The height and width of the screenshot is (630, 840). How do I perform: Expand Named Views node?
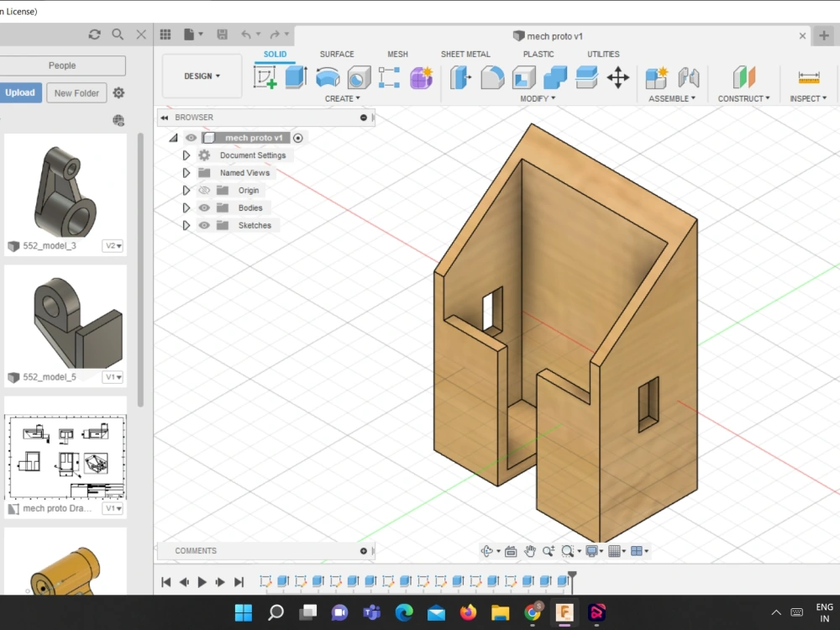tap(186, 173)
